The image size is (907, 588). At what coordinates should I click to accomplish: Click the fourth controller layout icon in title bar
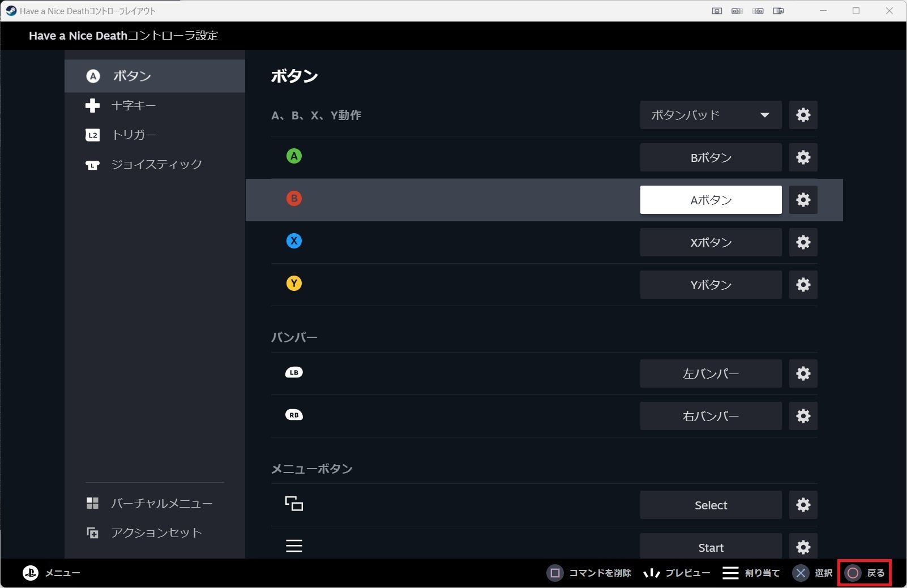point(778,11)
